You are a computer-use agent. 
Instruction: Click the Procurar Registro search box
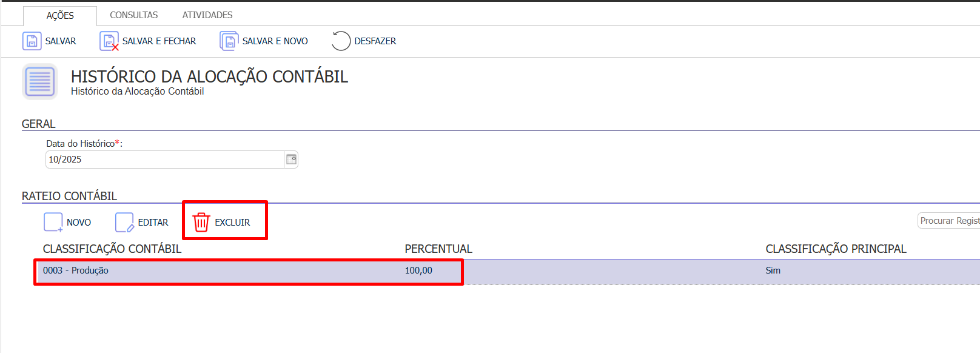[949, 221]
